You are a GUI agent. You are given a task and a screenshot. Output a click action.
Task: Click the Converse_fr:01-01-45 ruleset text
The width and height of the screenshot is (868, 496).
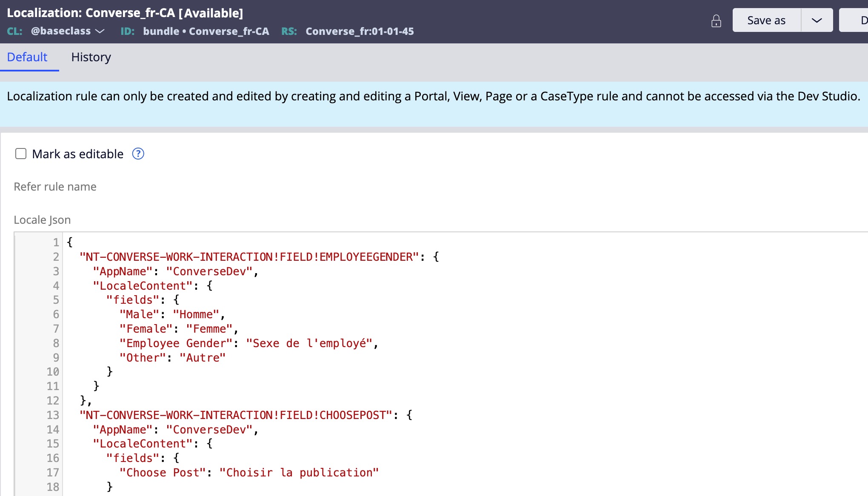[360, 31]
